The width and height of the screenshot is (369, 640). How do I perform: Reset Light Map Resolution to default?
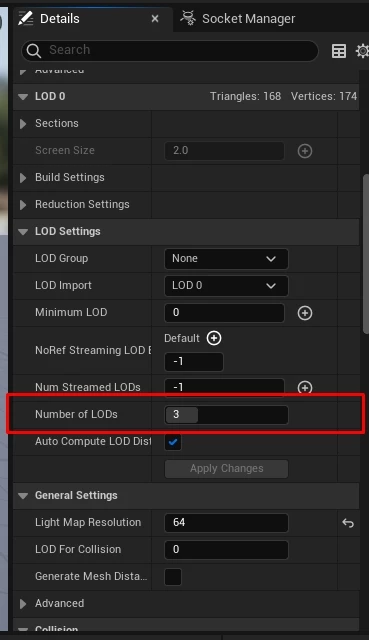pos(348,522)
